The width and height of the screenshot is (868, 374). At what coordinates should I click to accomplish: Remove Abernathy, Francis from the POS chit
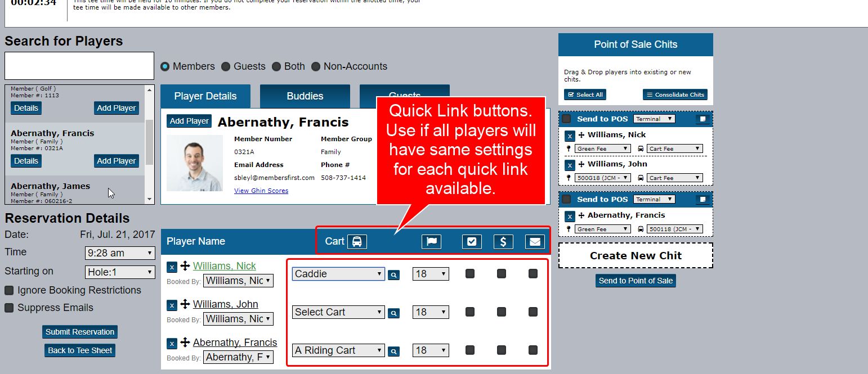[x=570, y=216]
